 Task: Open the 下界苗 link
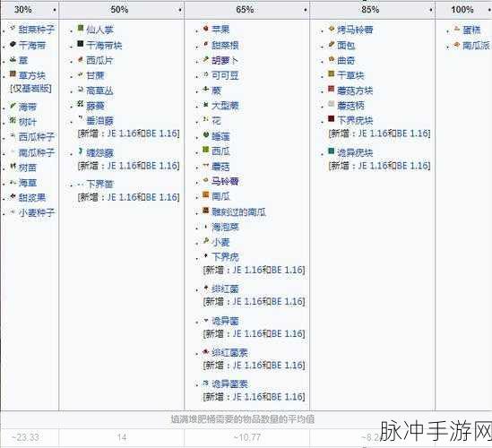click(x=99, y=185)
